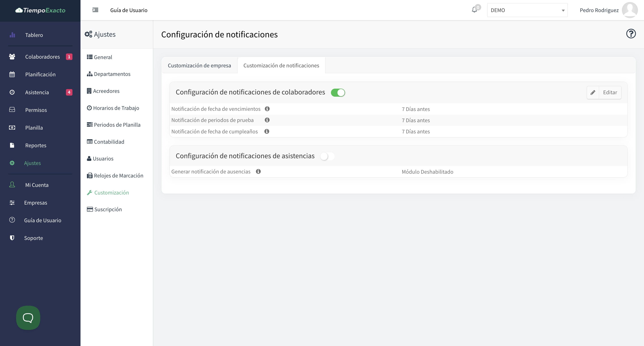The image size is (644, 346).
Task: Go to Colaboradores in sidebar
Action: [x=42, y=57]
